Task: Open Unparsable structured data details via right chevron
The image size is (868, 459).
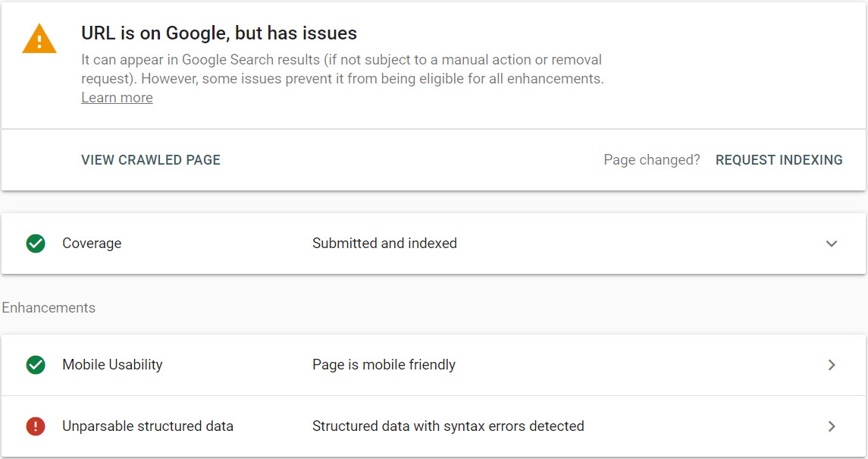Action: point(832,426)
